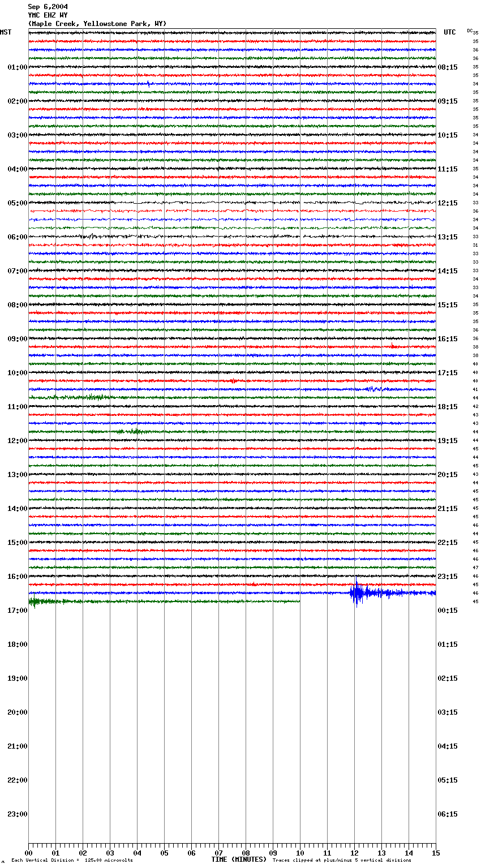Click the 11:15 UTC time label

448,169
